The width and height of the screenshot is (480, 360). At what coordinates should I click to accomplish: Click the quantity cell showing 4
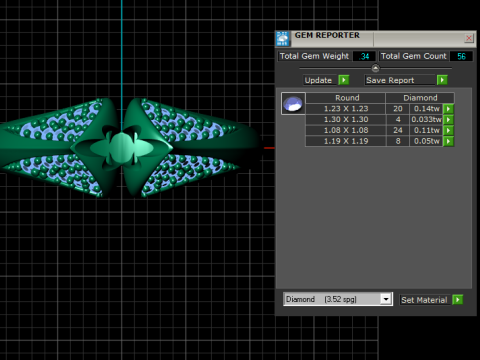[x=398, y=119]
